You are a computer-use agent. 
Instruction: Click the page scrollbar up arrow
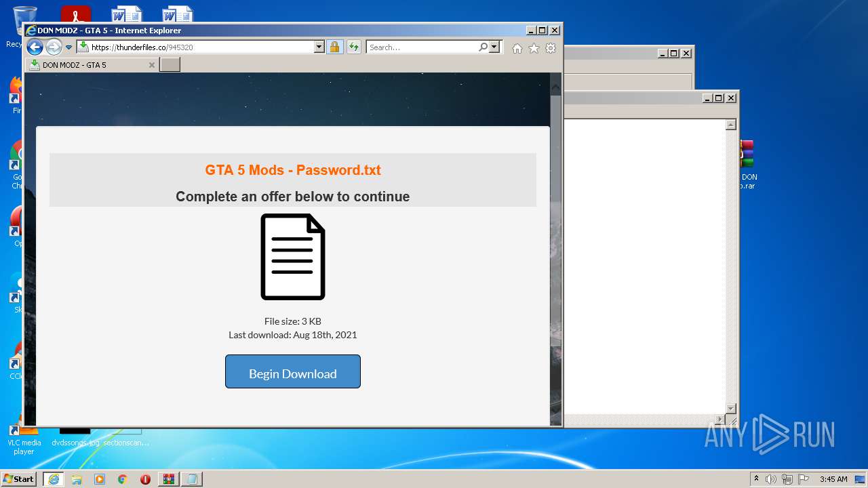coord(555,87)
